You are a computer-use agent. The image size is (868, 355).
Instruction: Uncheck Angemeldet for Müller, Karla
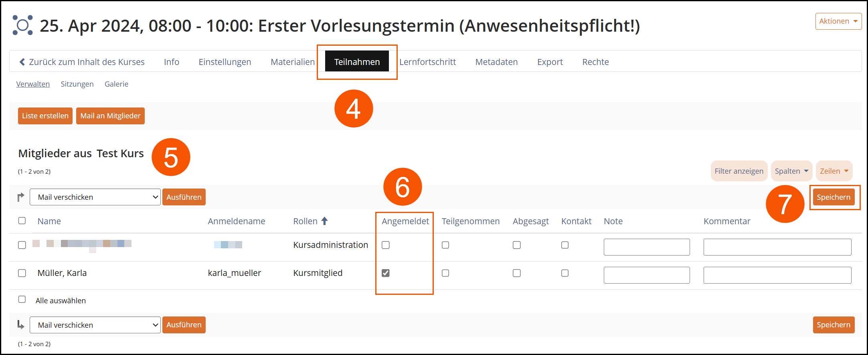pyautogui.click(x=386, y=273)
